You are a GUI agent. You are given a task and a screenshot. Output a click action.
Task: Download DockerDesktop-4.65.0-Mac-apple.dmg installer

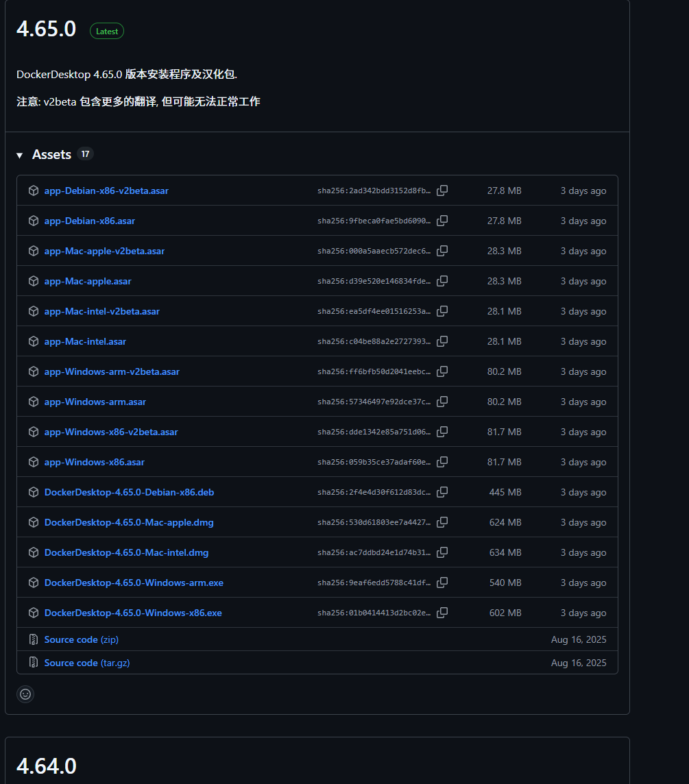(129, 522)
